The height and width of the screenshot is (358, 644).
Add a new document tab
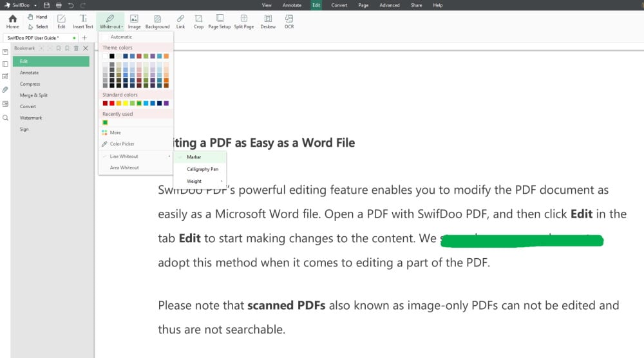point(84,38)
